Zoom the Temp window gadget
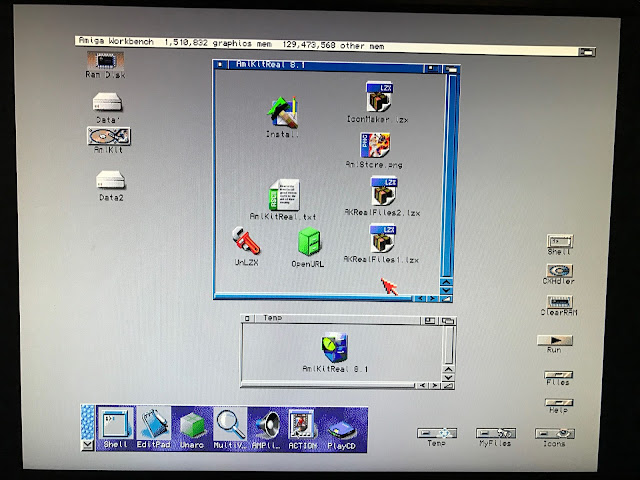The height and width of the screenshot is (480, 640). coord(429,321)
